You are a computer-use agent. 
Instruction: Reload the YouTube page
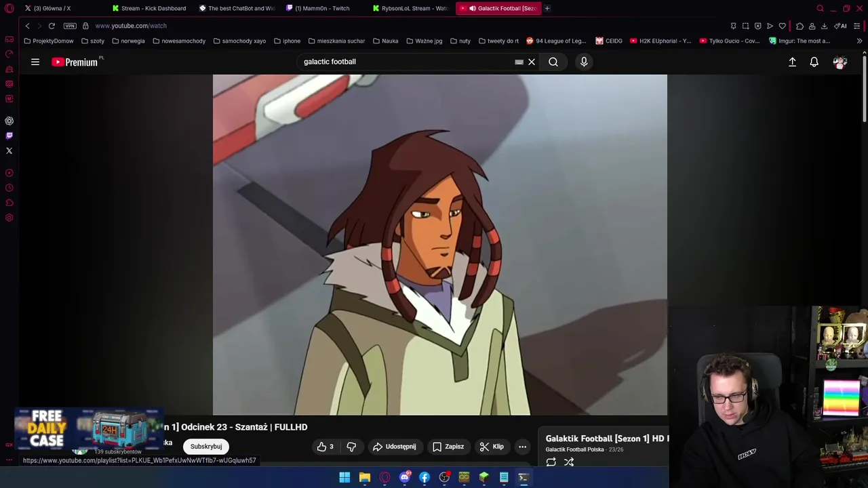pyautogui.click(x=52, y=26)
